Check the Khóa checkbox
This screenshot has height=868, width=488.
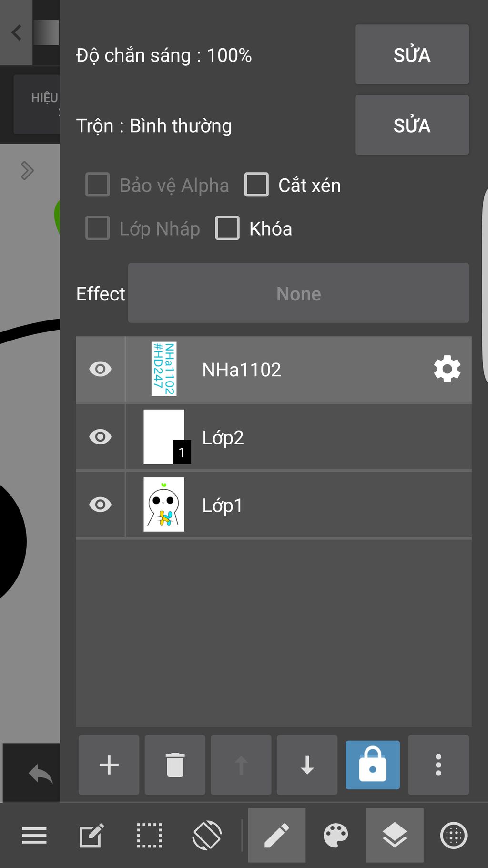[227, 228]
